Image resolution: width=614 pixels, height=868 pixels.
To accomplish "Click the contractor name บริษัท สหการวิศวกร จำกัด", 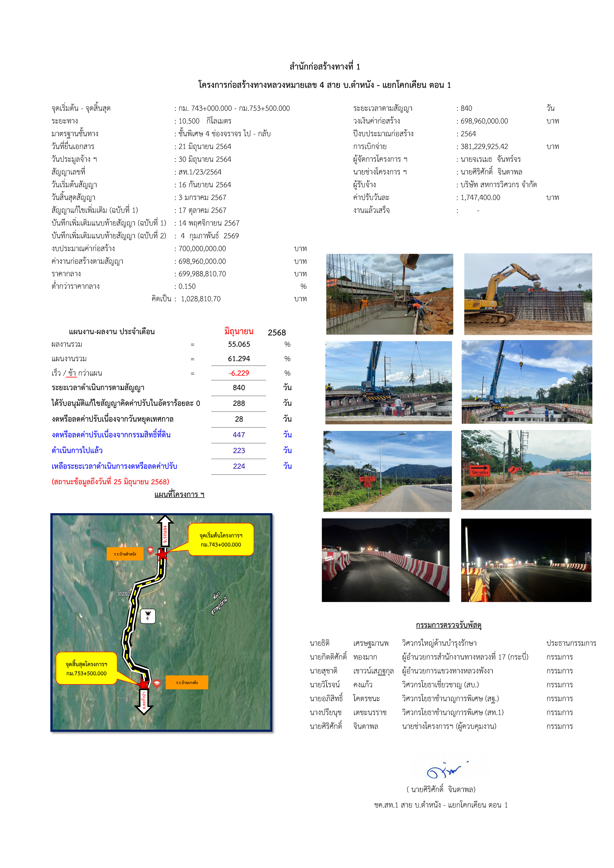I will pyautogui.click(x=499, y=185).
